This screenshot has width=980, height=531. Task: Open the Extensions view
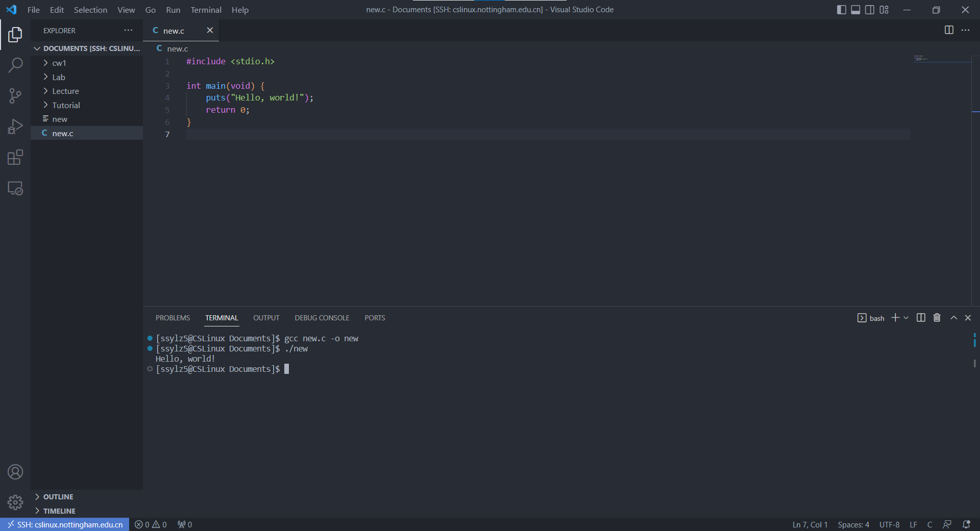(x=15, y=157)
